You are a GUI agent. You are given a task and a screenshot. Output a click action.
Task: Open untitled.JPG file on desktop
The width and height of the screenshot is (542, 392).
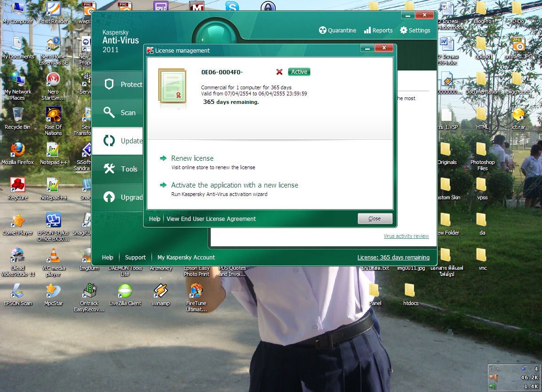[x=518, y=48]
